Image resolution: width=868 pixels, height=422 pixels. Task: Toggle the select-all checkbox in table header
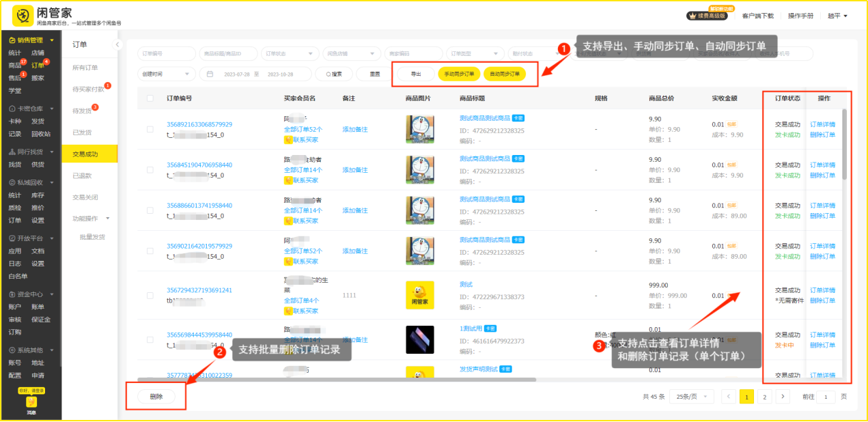pyautogui.click(x=150, y=98)
